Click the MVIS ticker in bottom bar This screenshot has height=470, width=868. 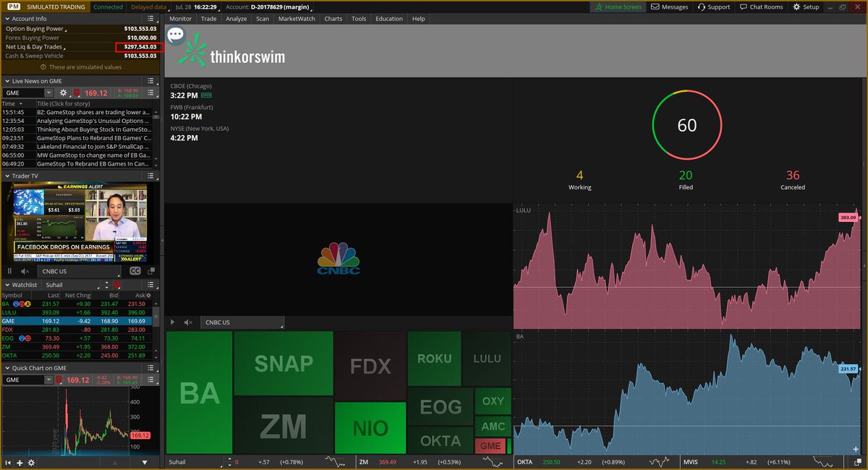[692, 461]
